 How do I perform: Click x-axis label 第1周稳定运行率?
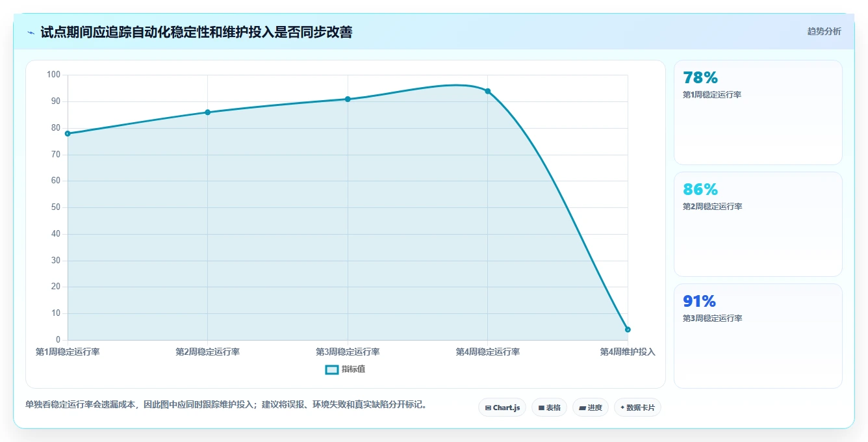pos(68,352)
